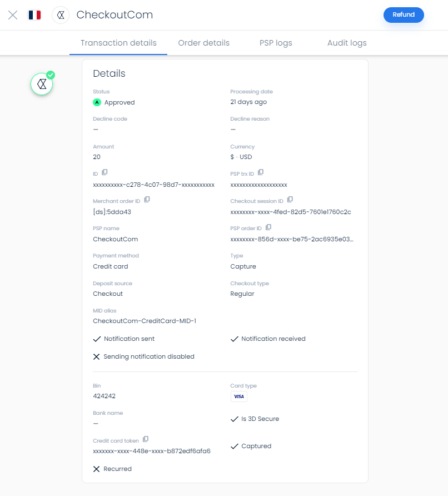The height and width of the screenshot is (496, 448).
Task: Click the Details section heading
Action: pos(109,73)
